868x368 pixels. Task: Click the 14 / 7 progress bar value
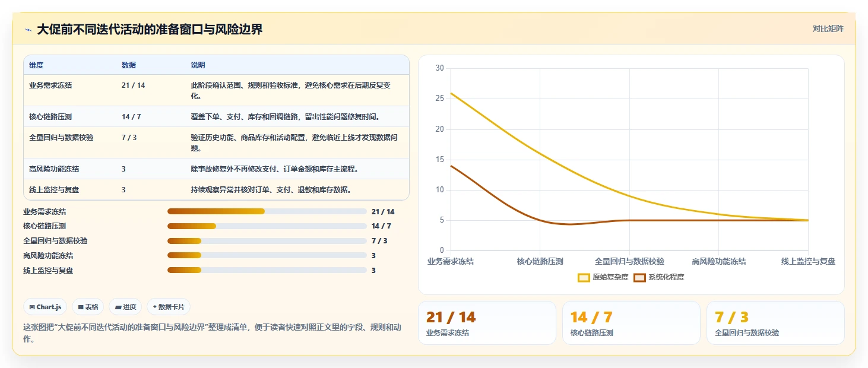click(381, 226)
